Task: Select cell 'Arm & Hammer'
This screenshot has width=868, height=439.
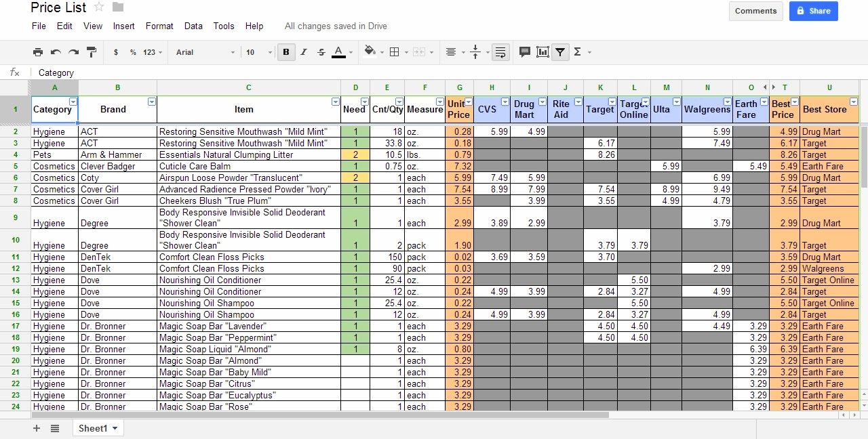Action: [x=117, y=154]
